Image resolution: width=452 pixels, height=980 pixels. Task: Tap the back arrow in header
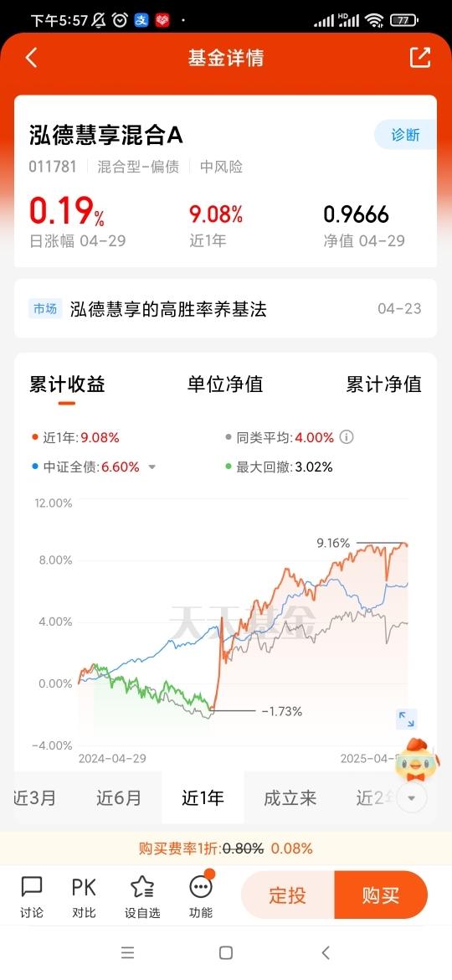point(31,58)
